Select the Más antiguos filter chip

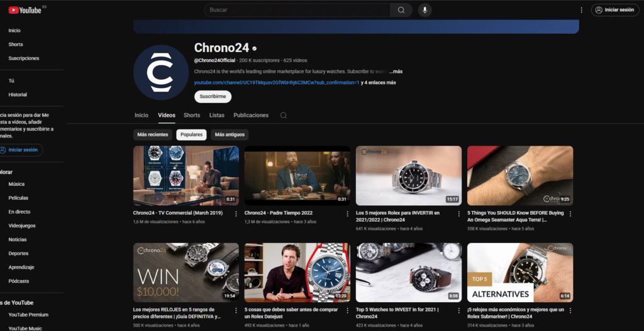tap(230, 134)
